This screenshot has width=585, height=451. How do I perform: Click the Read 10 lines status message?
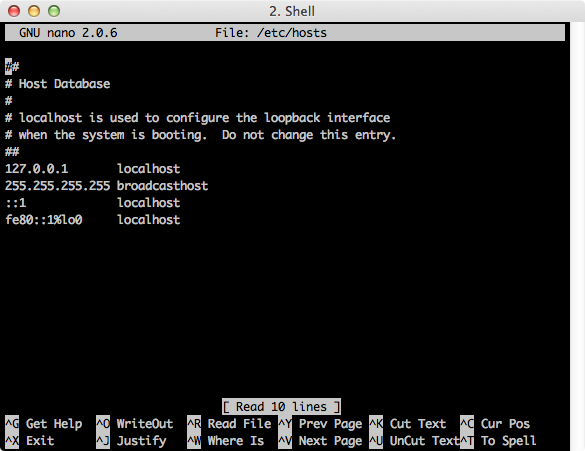pyautogui.click(x=281, y=407)
